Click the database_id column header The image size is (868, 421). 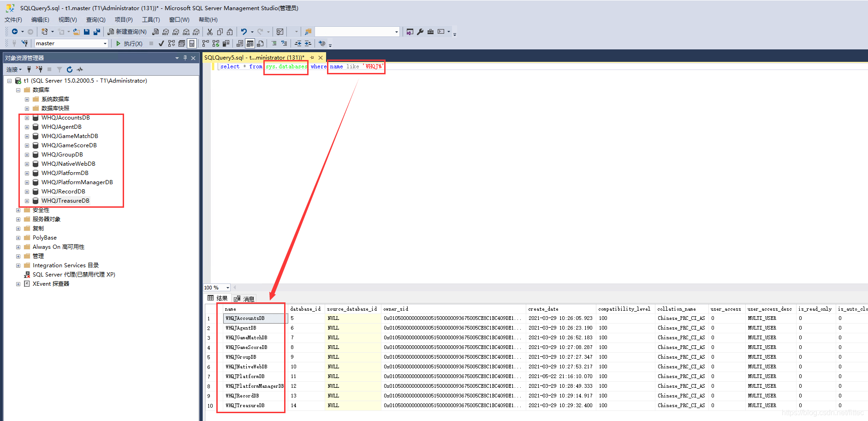305,309
